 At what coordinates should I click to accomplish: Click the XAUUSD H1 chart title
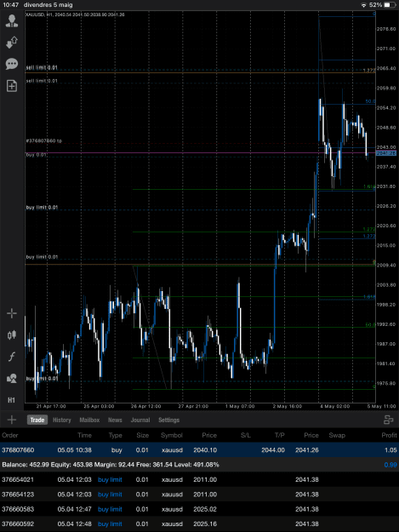point(75,15)
